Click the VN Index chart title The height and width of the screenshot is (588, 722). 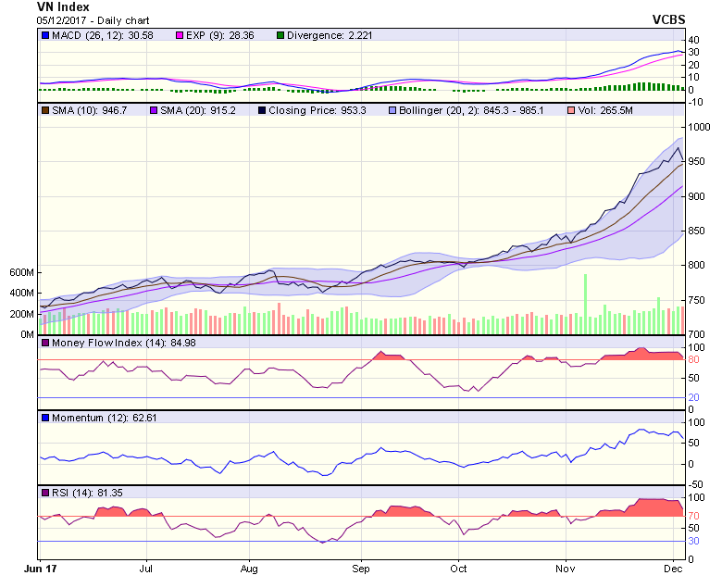tap(63, 6)
